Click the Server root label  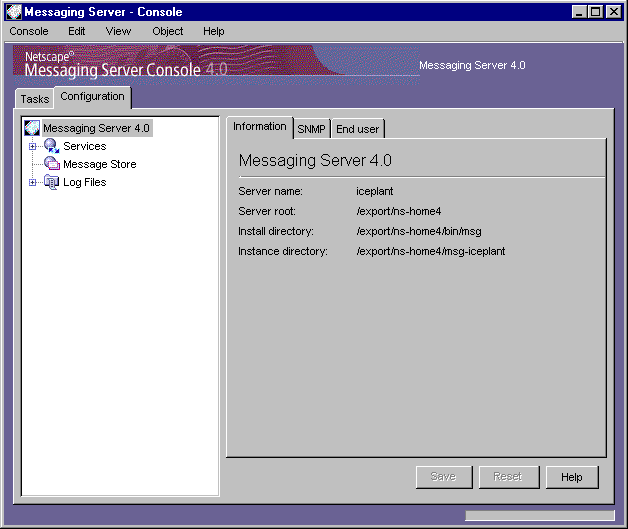coord(267,211)
